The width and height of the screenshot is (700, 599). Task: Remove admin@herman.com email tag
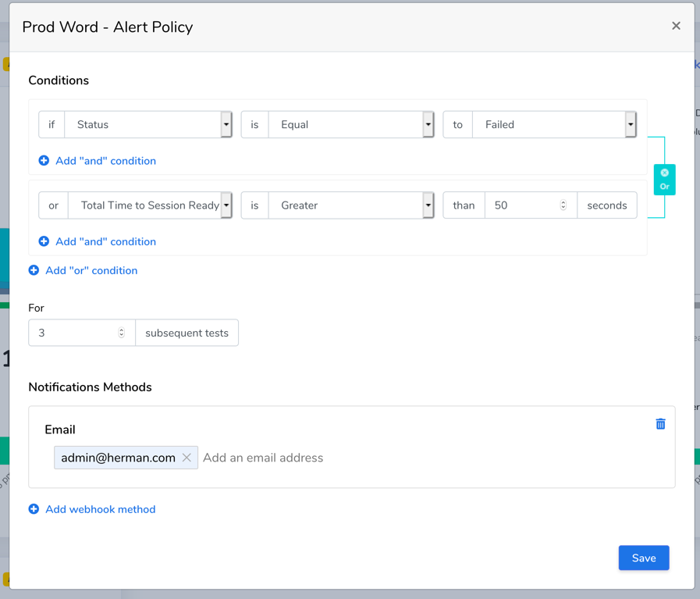(187, 458)
